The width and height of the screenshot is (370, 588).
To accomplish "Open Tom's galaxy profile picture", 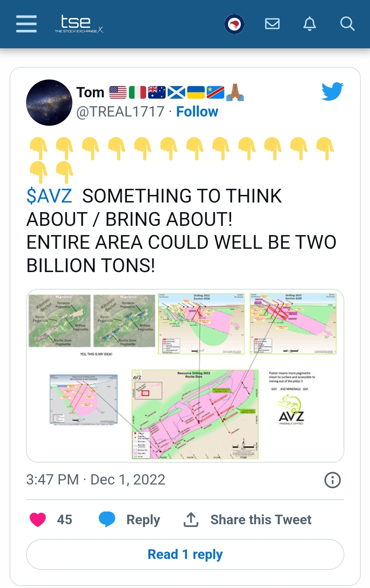I will coord(49,102).
